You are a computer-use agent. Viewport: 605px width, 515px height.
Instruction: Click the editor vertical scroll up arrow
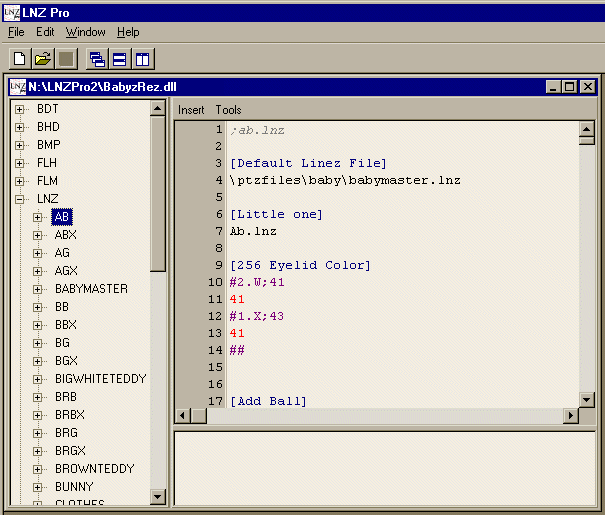click(x=586, y=129)
